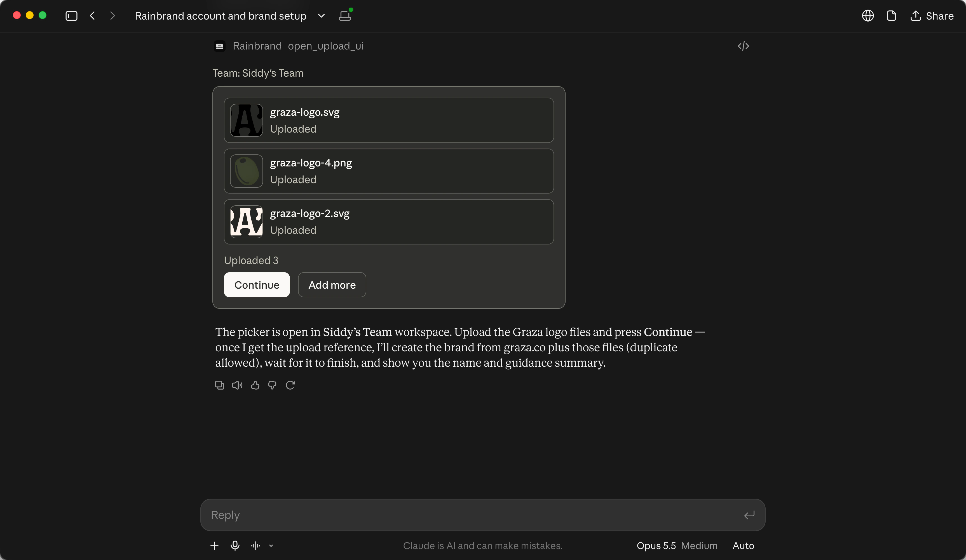This screenshot has height=560, width=966.
Task: Expand the voice options chevron
Action: (x=271, y=546)
